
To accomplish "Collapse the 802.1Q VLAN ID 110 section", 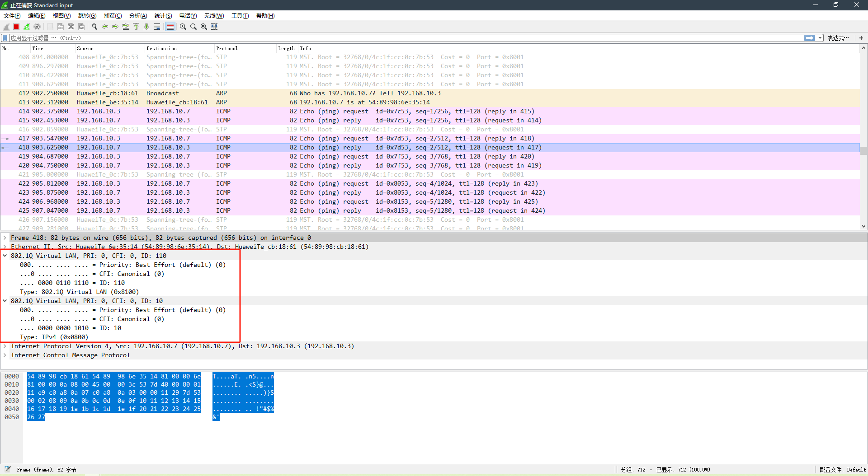I will (5, 256).
